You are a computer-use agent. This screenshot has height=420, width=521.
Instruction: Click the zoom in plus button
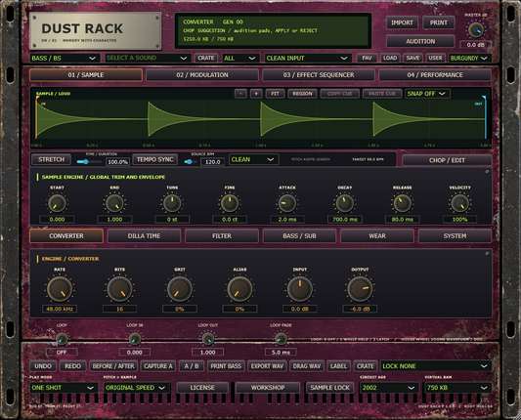256,94
